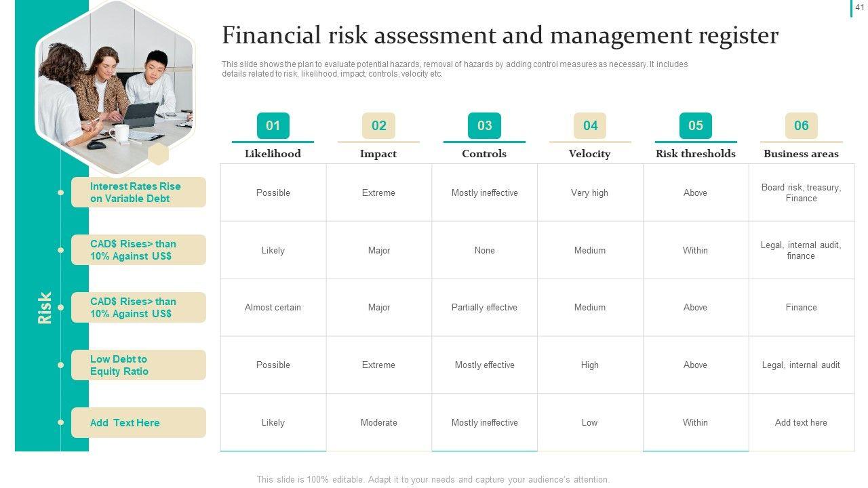
Task: Select the Board risk, treasury, Finance cell
Action: tap(801, 193)
